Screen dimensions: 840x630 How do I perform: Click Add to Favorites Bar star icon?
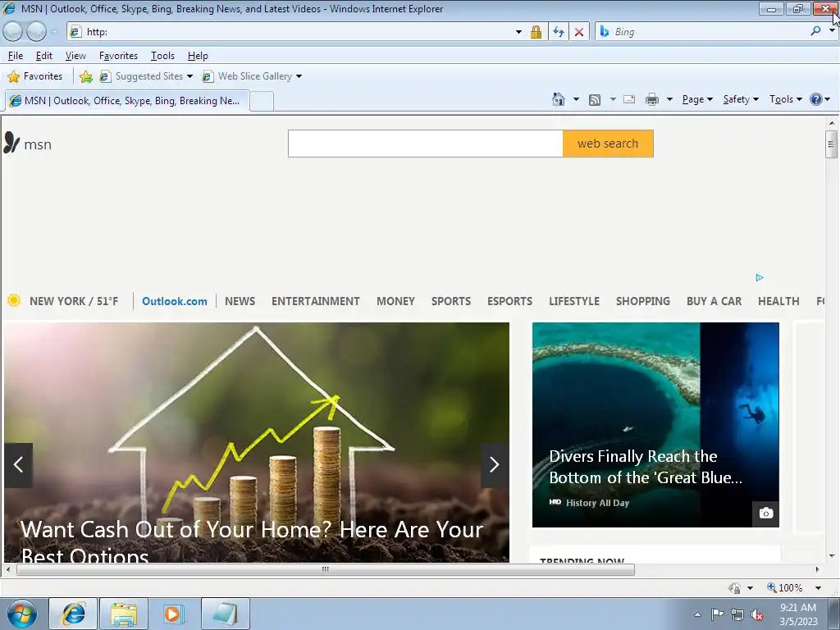click(85, 76)
